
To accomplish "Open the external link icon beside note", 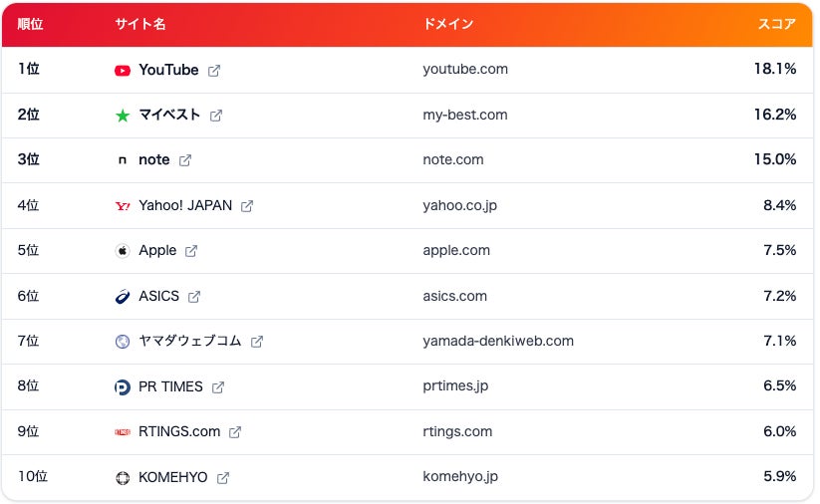I will point(185,160).
